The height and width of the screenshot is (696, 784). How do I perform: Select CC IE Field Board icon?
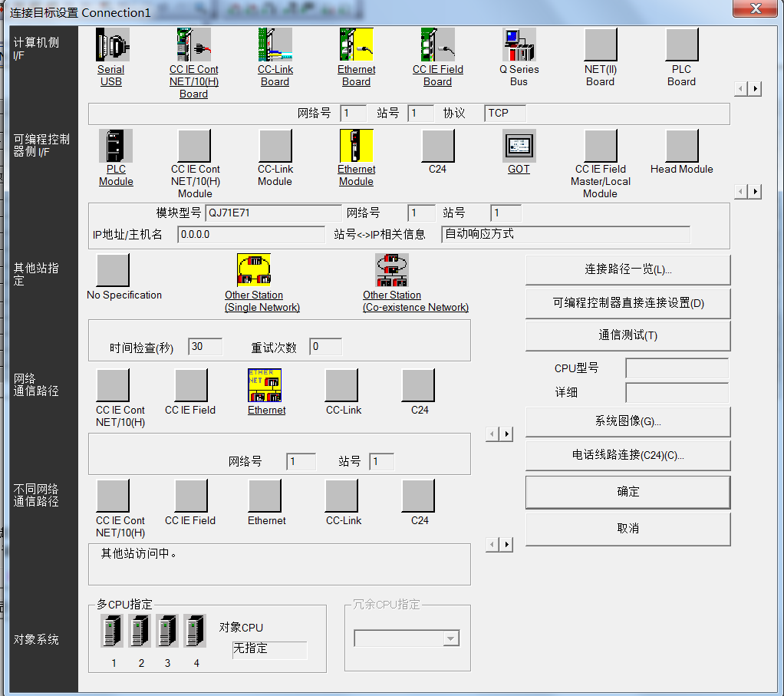(x=437, y=45)
